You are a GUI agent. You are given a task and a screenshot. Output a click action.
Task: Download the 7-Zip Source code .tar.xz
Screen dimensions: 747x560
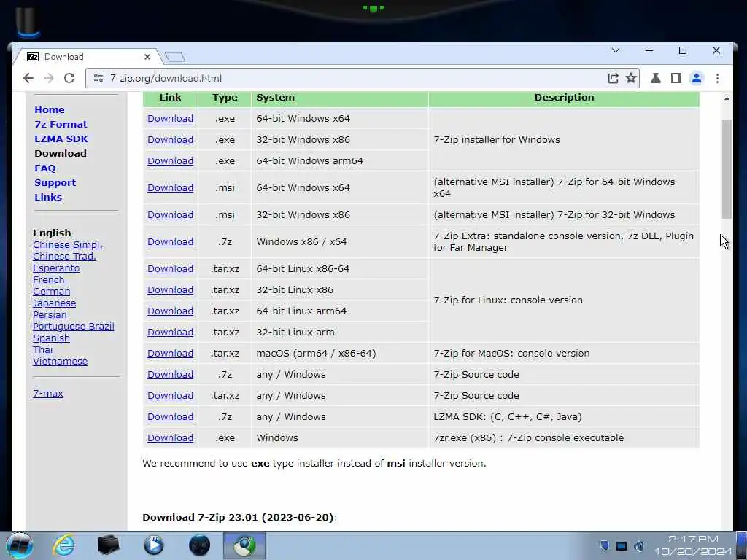pyautogui.click(x=170, y=396)
